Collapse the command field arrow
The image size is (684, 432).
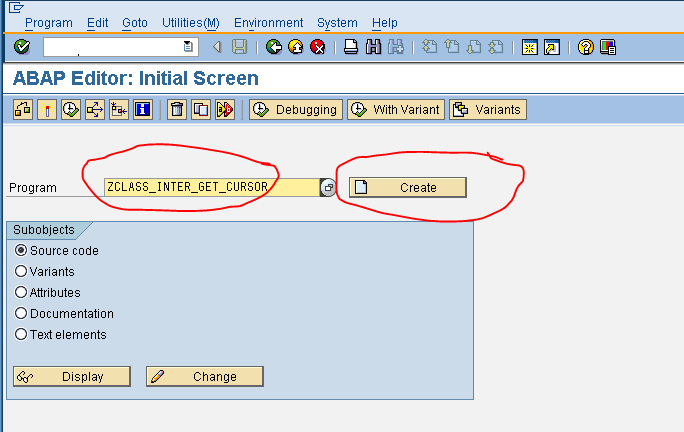217,47
